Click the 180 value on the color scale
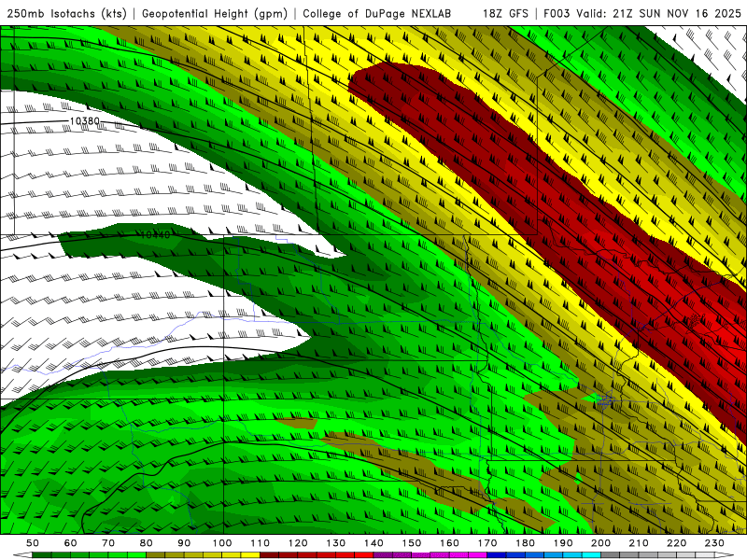The height and width of the screenshot is (560, 747). point(525,543)
